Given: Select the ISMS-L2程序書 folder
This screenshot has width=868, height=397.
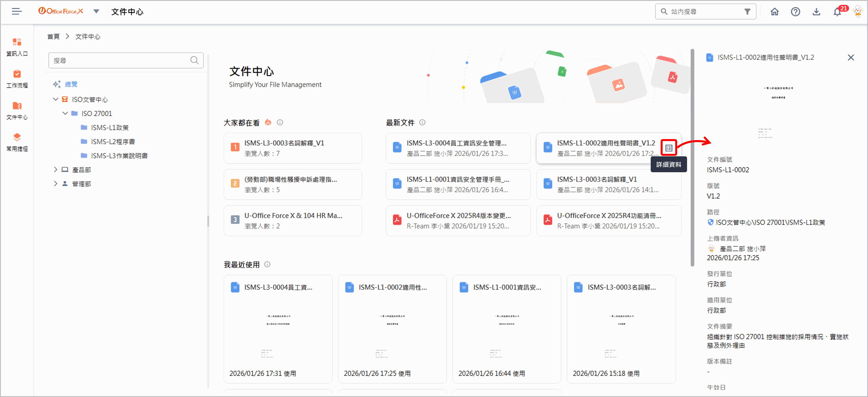Looking at the screenshot, I should [113, 142].
